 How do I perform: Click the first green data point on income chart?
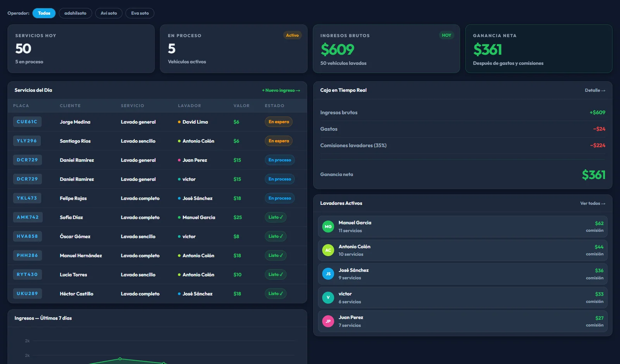click(x=120, y=359)
